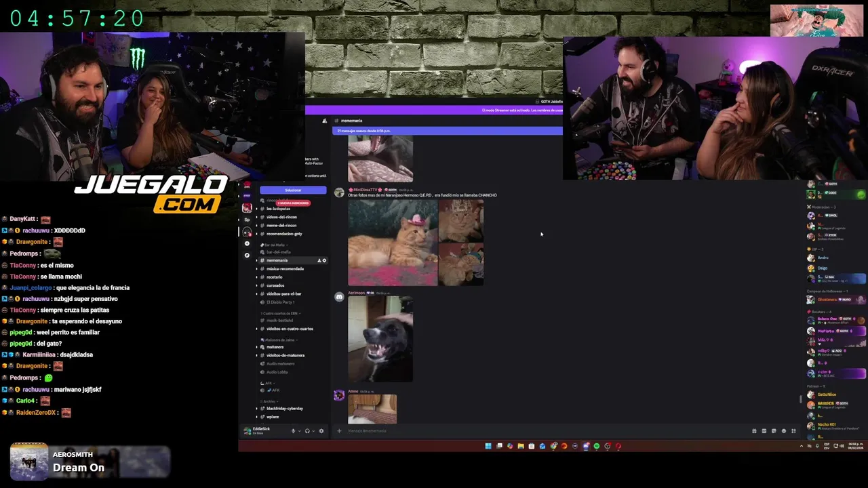
Task: Open the black dog photo
Action: [x=380, y=339]
